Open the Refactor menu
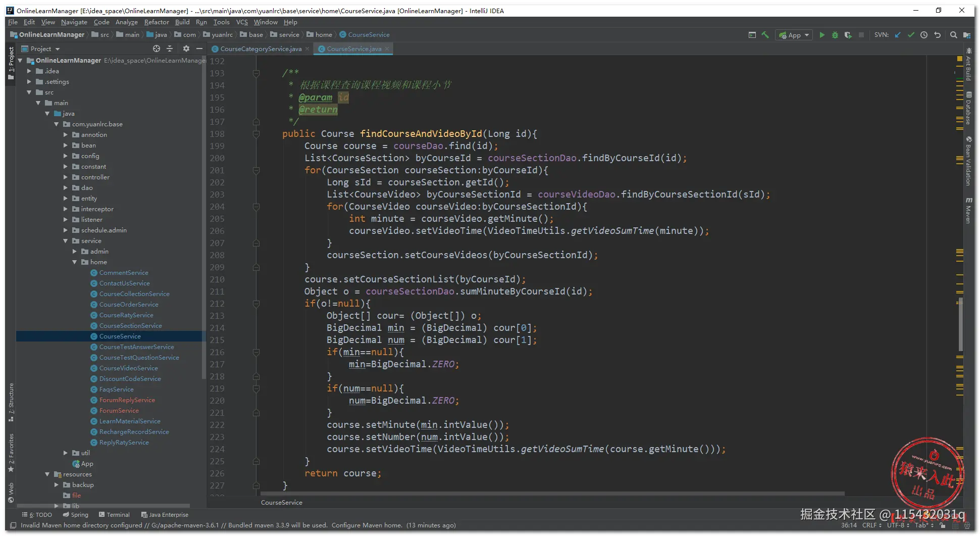 157,22
